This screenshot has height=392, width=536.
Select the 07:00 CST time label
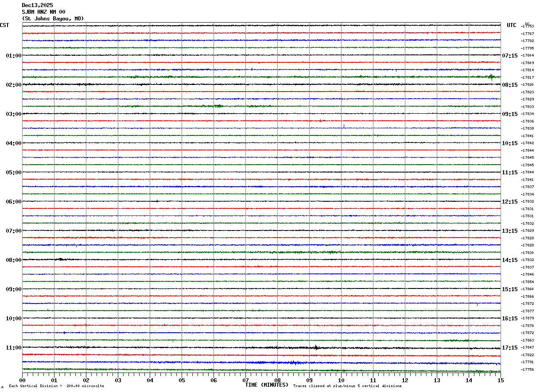tap(14, 231)
